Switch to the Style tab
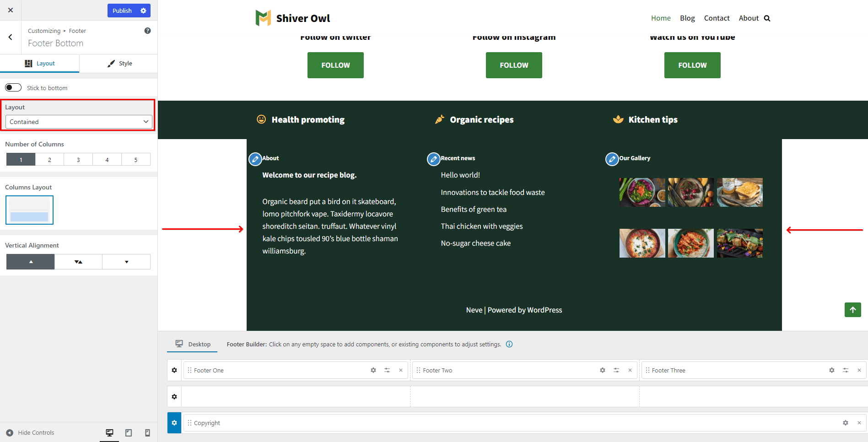The height and width of the screenshot is (442, 868). pos(119,64)
